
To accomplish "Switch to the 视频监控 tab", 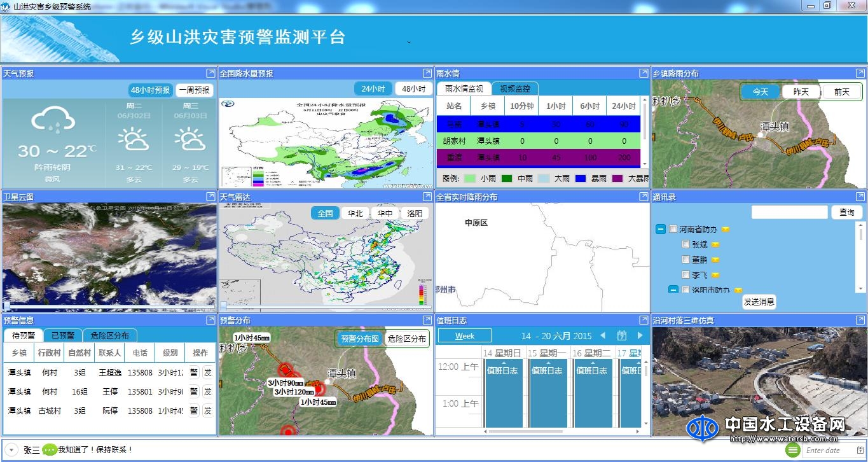I will 514,88.
